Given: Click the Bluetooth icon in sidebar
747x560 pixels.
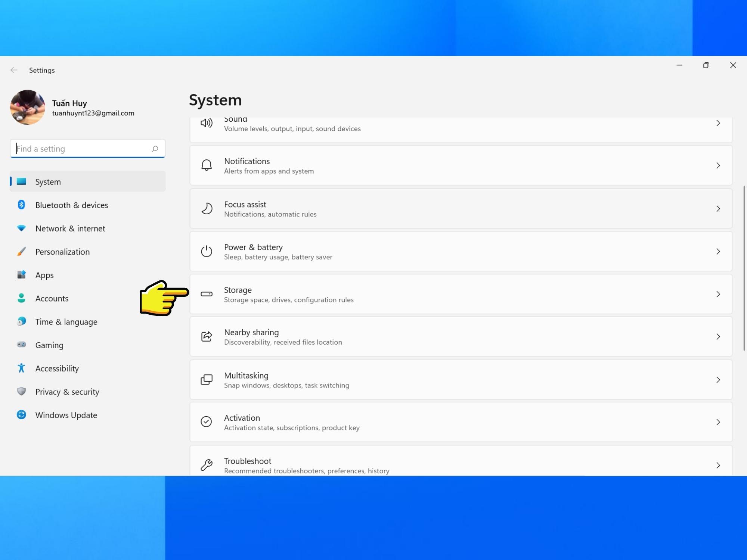Looking at the screenshot, I should coord(21,205).
